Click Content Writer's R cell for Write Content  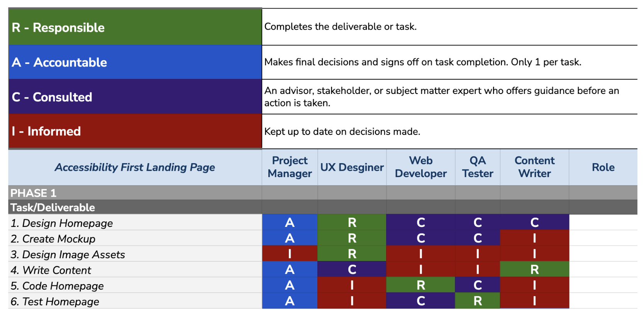click(534, 269)
